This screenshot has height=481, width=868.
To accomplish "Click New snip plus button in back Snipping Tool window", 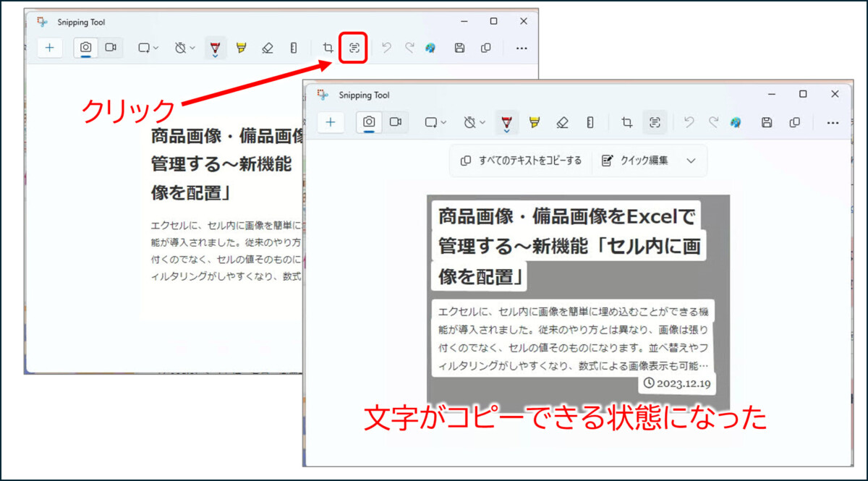I will (50, 48).
